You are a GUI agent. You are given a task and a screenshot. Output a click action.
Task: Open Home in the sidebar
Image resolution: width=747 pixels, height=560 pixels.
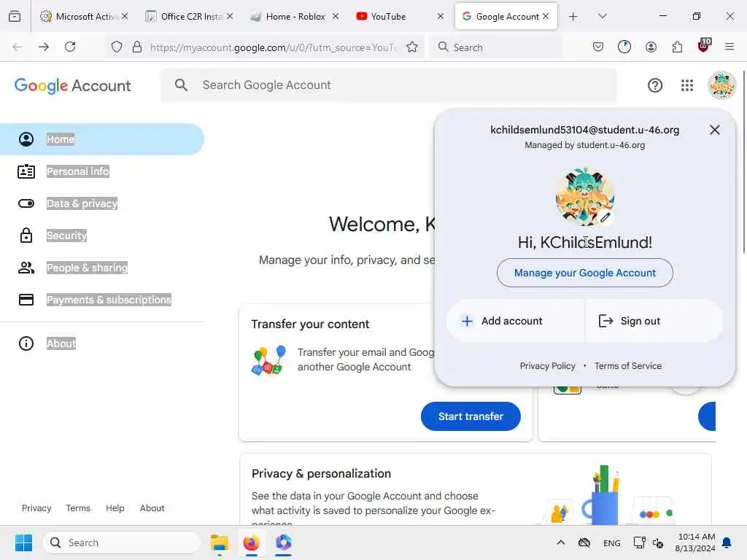102,139
